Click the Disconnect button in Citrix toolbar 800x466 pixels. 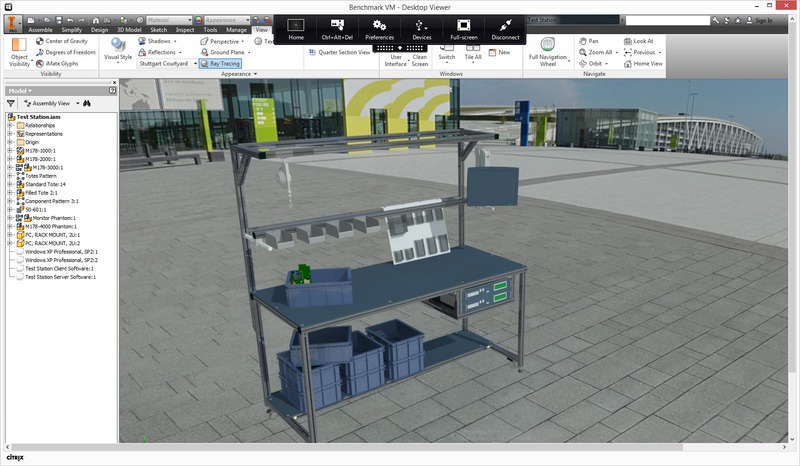click(x=505, y=28)
